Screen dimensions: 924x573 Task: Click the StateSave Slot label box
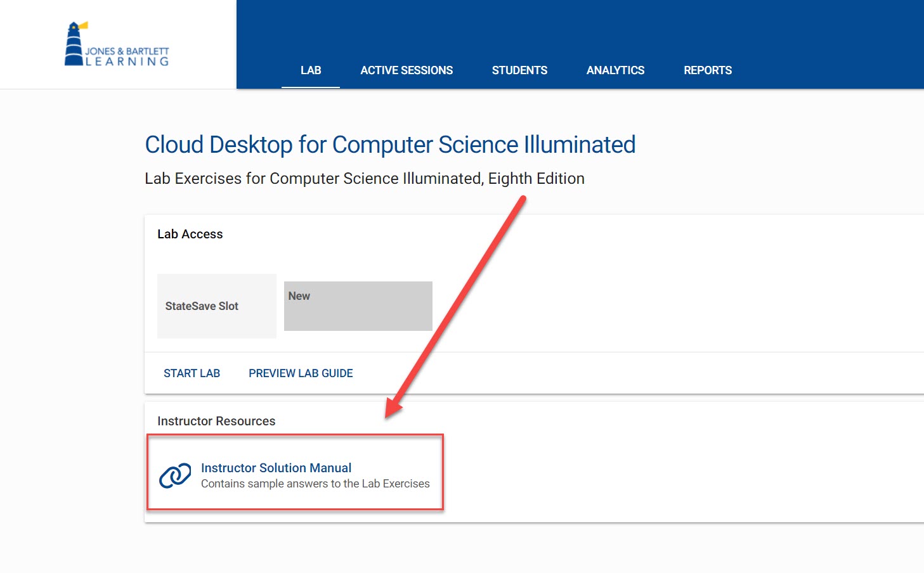[216, 306]
